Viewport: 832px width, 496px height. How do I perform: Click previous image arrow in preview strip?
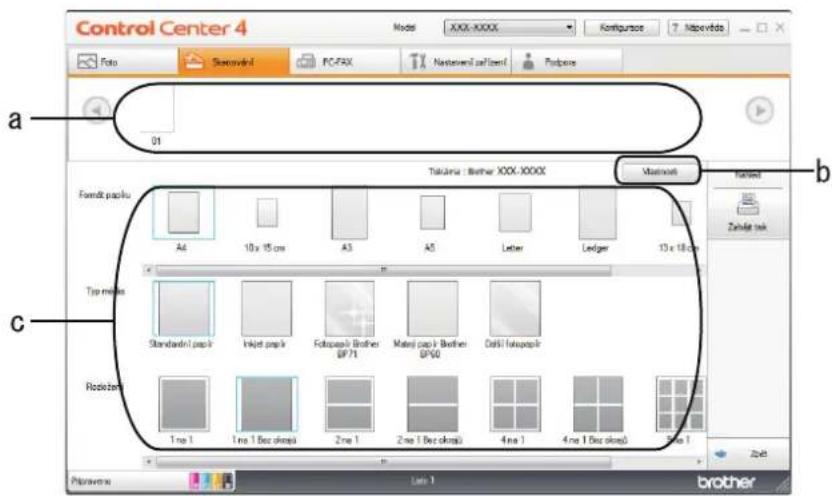(x=97, y=110)
